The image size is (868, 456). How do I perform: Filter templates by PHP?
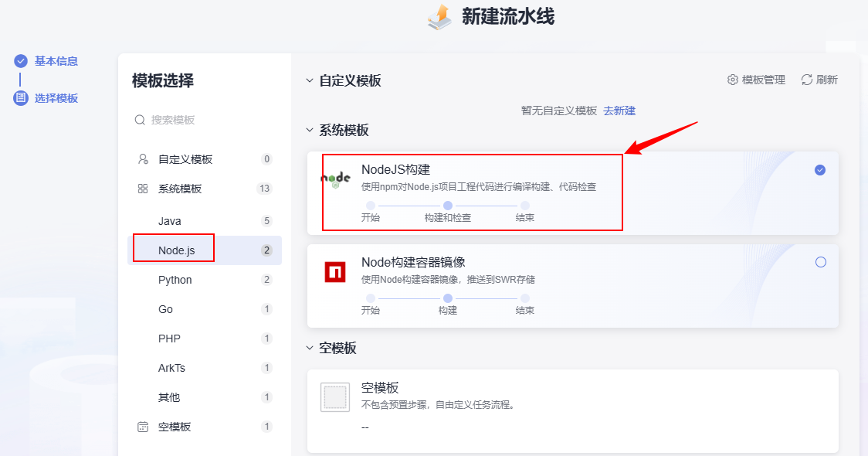(205, 339)
